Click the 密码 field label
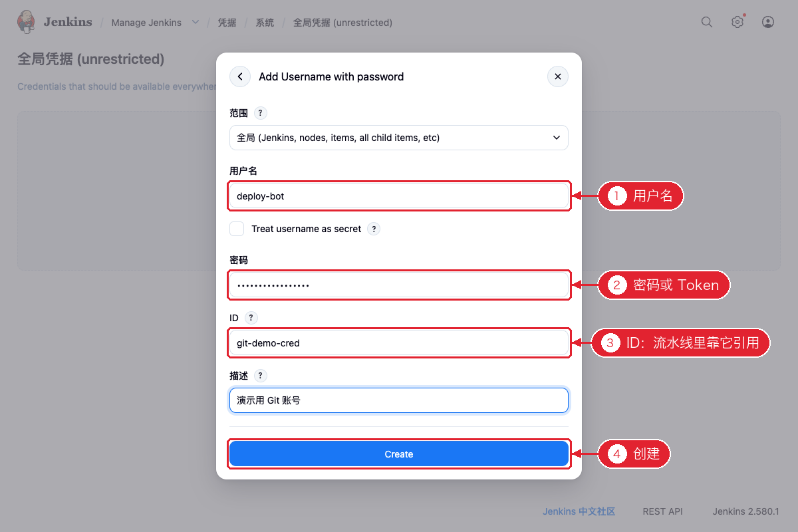The height and width of the screenshot is (532, 798). click(x=239, y=260)
